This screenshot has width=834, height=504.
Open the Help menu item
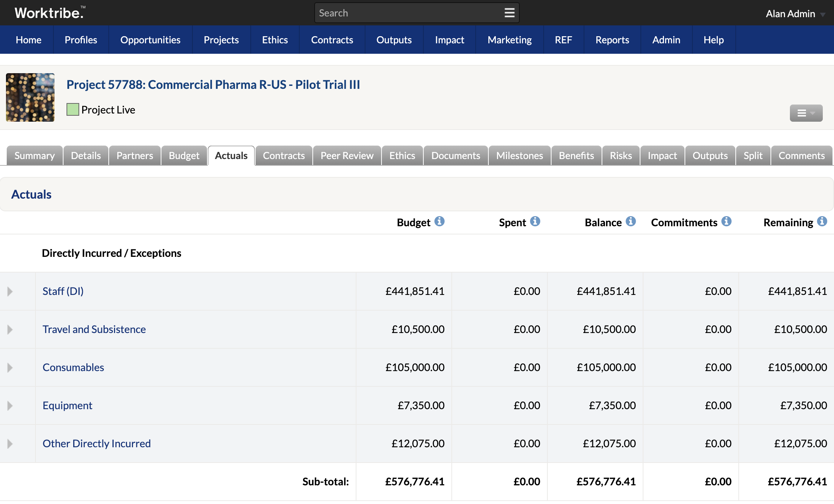[714, 40]
